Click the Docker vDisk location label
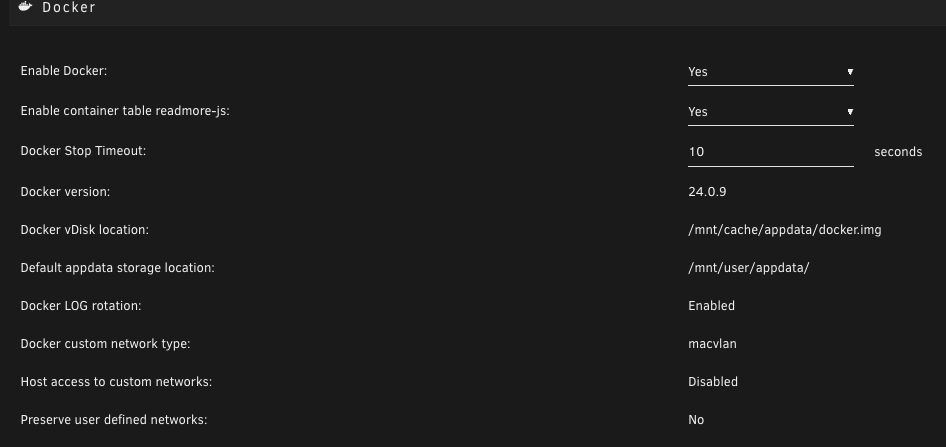946x447 pixels. point(84,230)
